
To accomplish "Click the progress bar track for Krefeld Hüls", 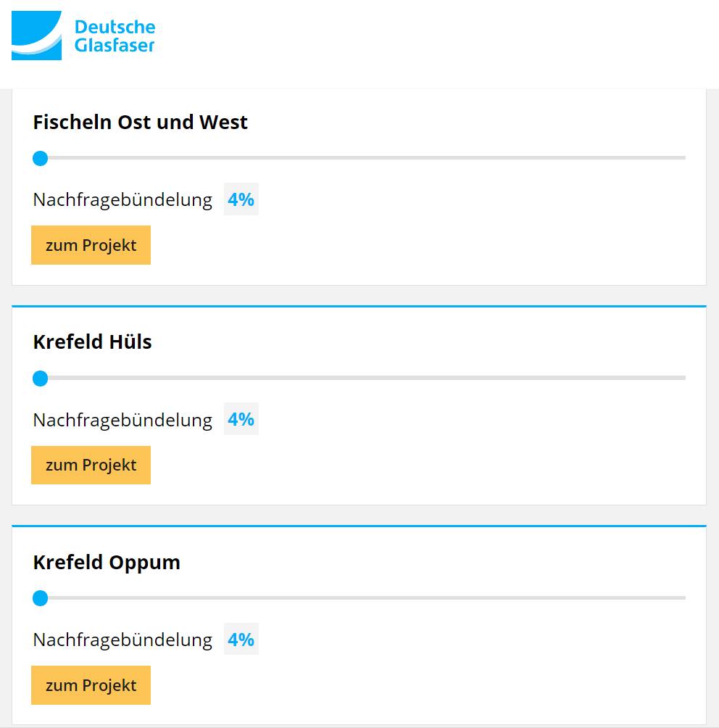I will point(362,378).
